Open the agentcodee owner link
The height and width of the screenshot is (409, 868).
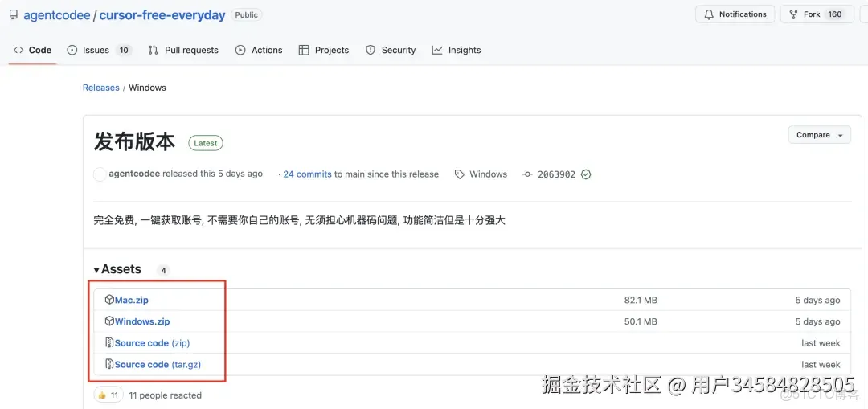pyautogui.click(x=56, y=15)
